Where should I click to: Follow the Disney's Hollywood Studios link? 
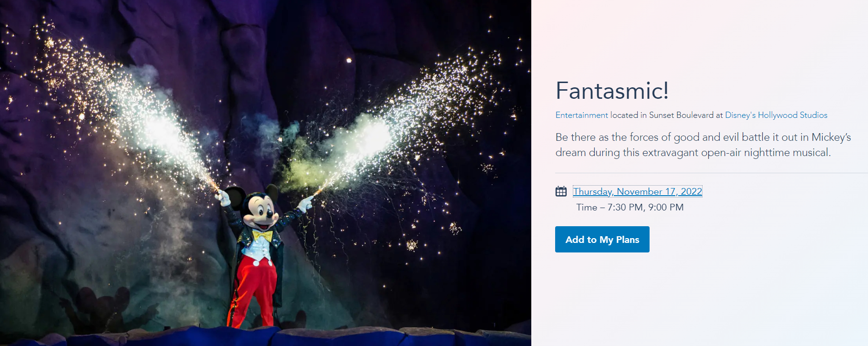(776, 115)
